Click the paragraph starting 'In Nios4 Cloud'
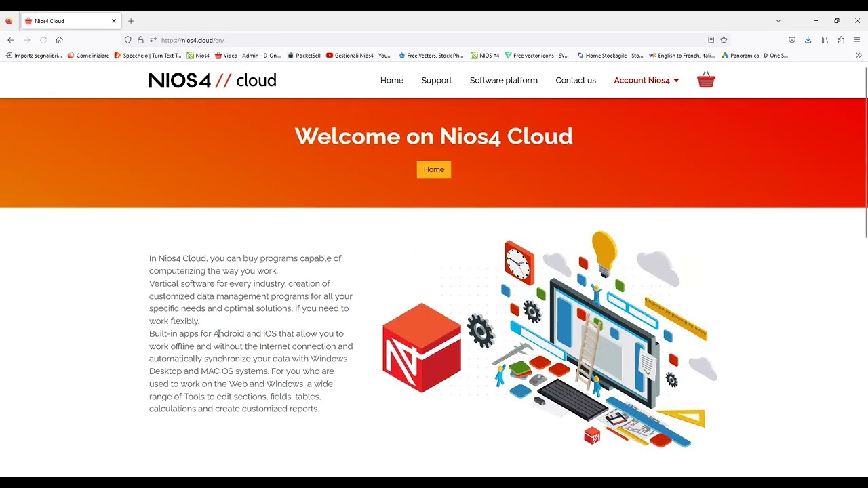The height and width of the screenshot is (488, 868). (251, 333)
